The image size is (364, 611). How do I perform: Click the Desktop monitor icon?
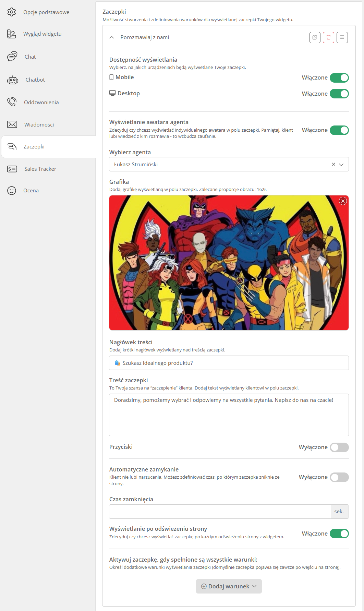(x=112, y=93)
